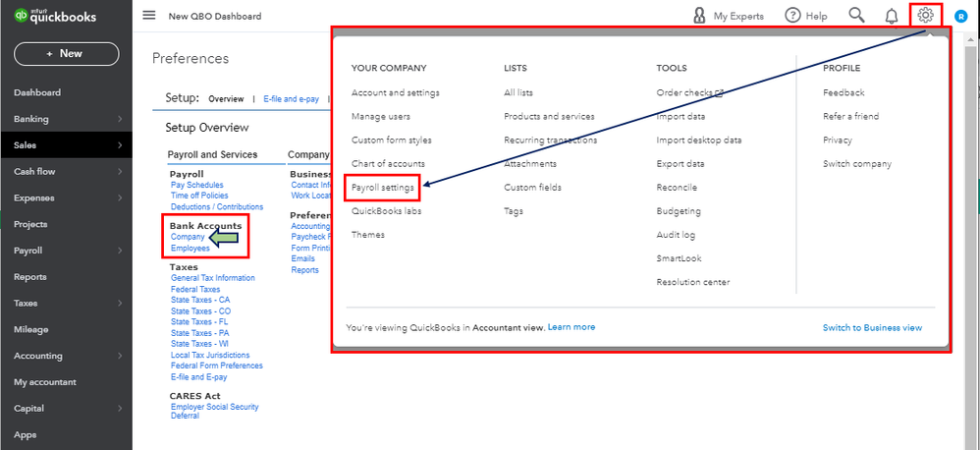Open Company bank accounts link
Image resolution: width=980 pixels, height=450 pixels.
click(x=188, y=237)
